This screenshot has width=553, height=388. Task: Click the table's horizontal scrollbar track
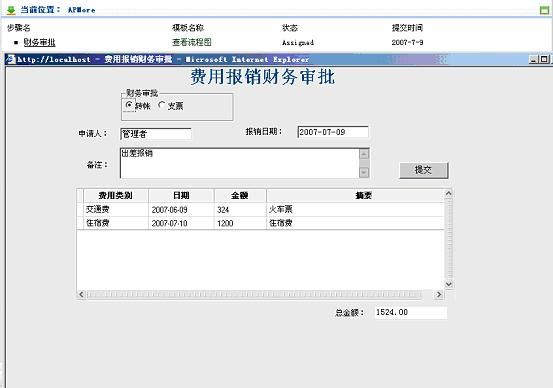[x=254, y=294]
